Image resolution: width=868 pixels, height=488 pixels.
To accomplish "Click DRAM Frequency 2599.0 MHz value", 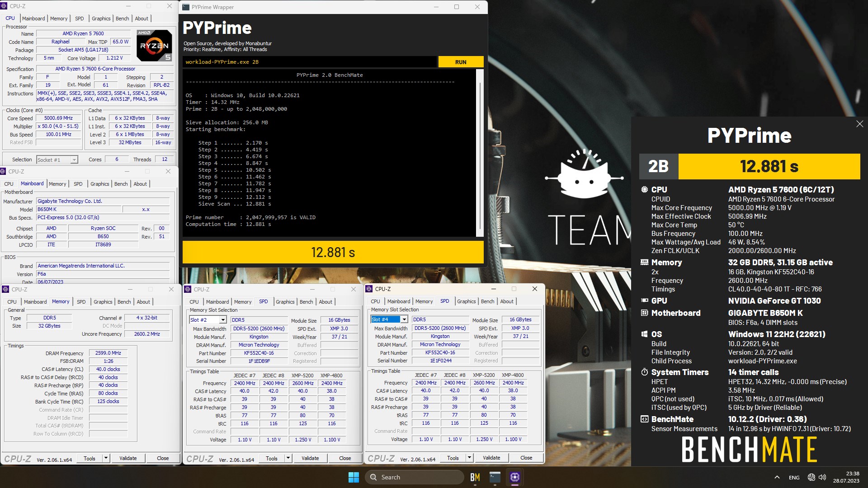I will (108, 353).
